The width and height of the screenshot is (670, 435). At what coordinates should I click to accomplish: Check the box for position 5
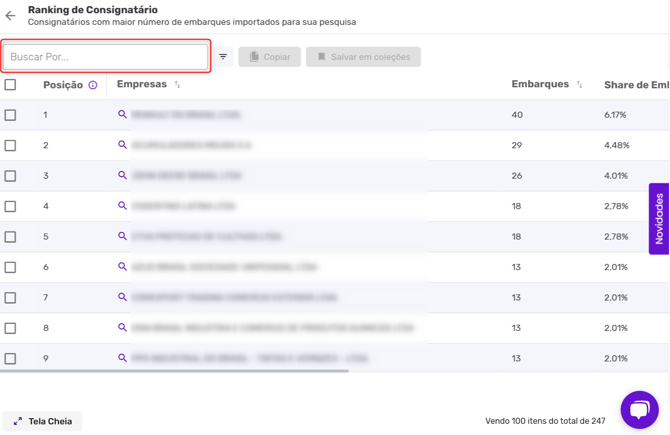[11, 237]
